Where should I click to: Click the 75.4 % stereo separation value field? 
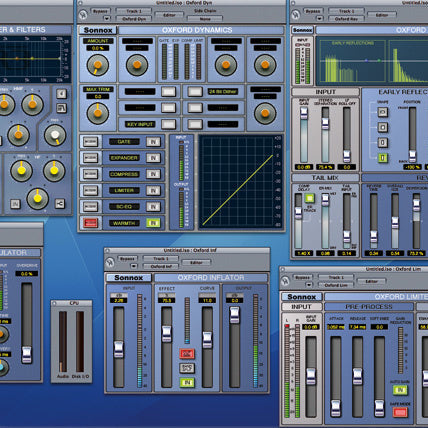coord(325,167)
